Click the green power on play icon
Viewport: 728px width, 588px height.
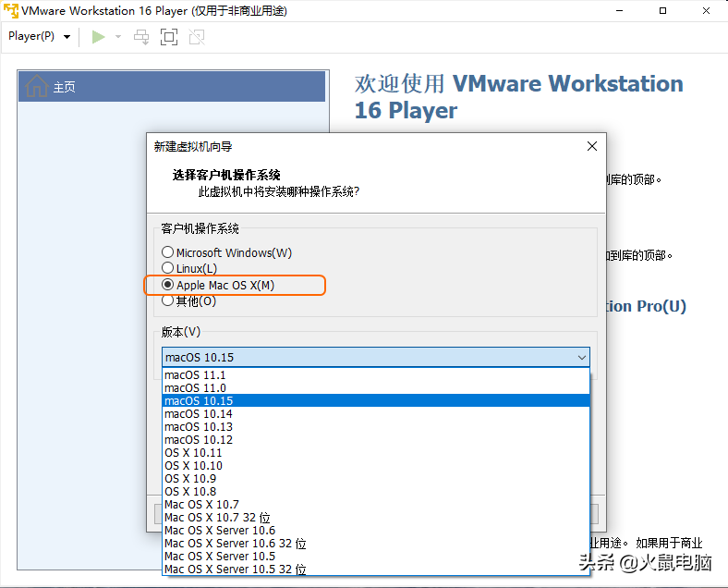tap(98, 37)
